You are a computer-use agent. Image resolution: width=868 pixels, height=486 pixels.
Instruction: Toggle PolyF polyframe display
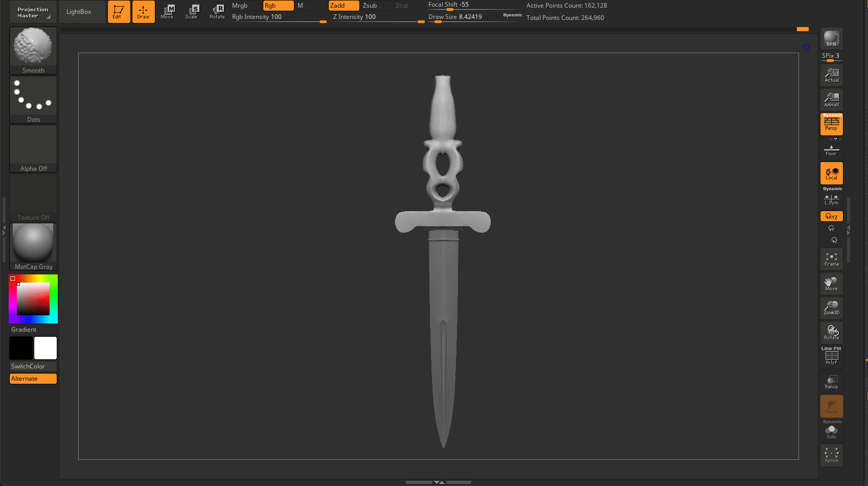click(832, 357)
